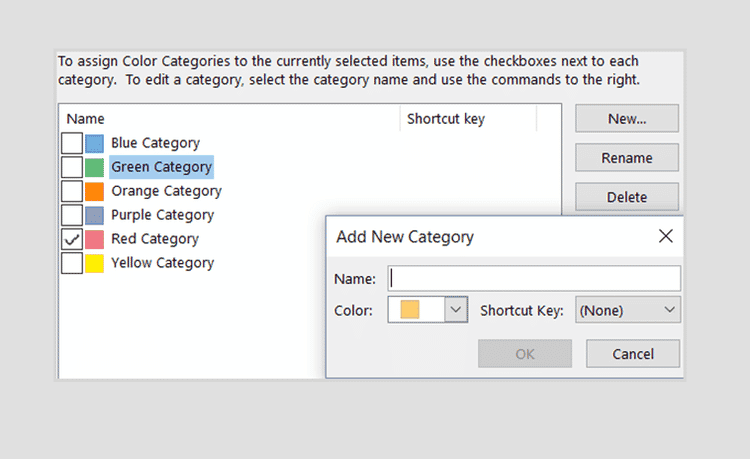Select the Green Category list item
Image resolution: width=750 pixels, height=459 pixels.
[x=161, y=167]
